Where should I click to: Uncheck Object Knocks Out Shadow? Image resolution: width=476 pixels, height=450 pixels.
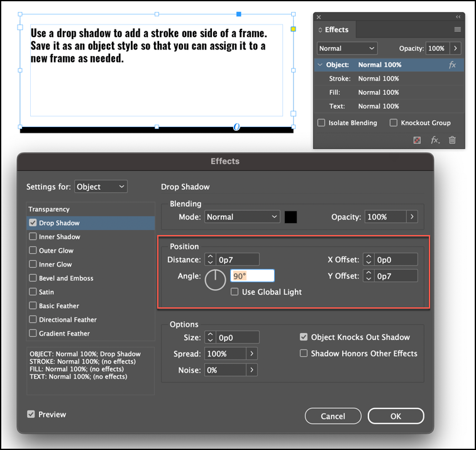pyautogui.click(x=304, y=337)
